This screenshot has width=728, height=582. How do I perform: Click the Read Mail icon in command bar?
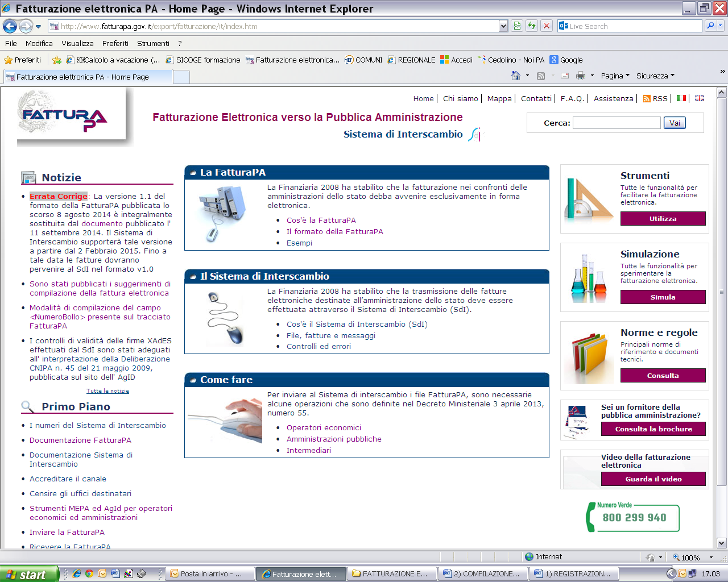tap(565, 76)
